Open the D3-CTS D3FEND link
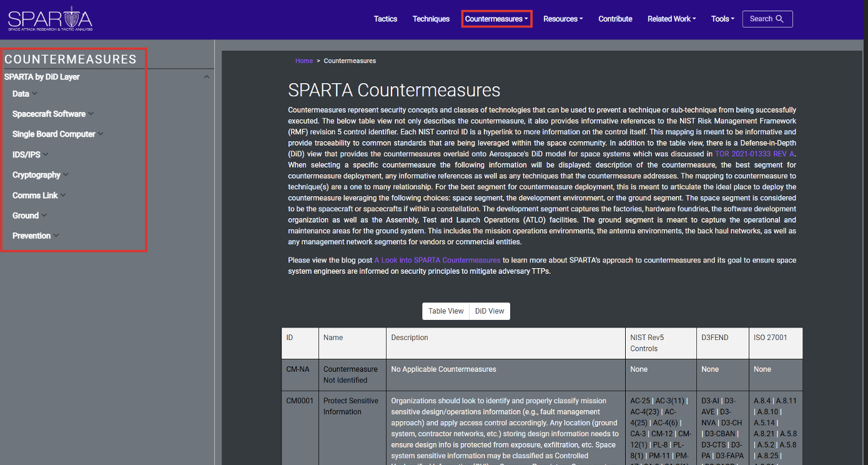 point(714,445)
